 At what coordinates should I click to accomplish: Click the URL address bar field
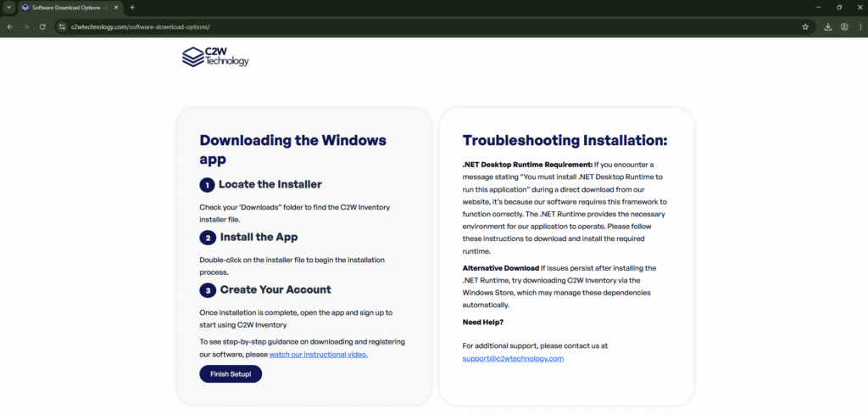pos(424,26)
